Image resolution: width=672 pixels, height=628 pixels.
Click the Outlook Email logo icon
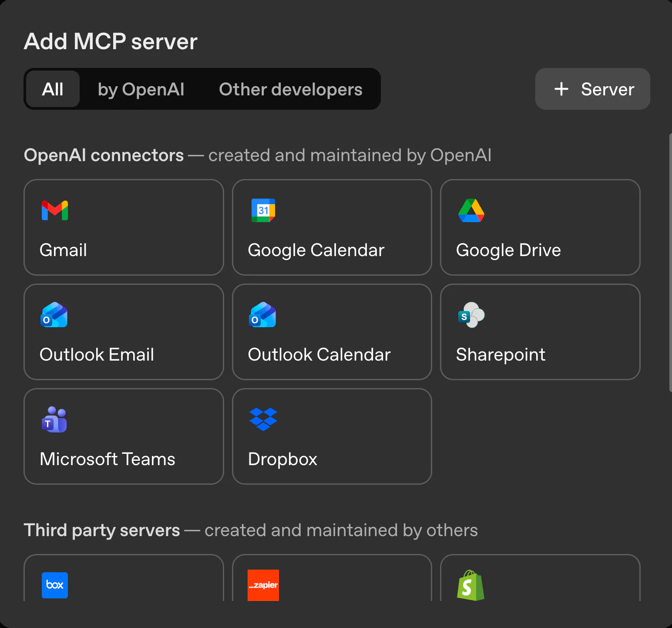tap(54, 314)
